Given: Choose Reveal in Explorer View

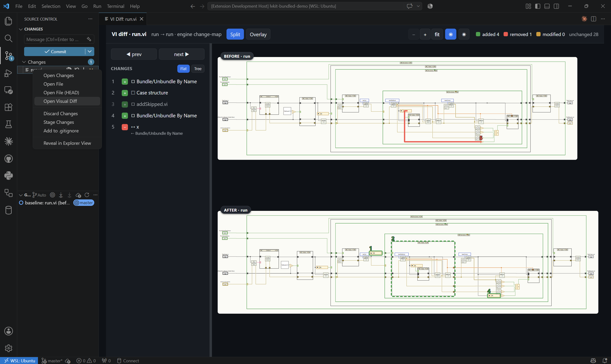Looking at the screenshot, I should pos(67,143).
